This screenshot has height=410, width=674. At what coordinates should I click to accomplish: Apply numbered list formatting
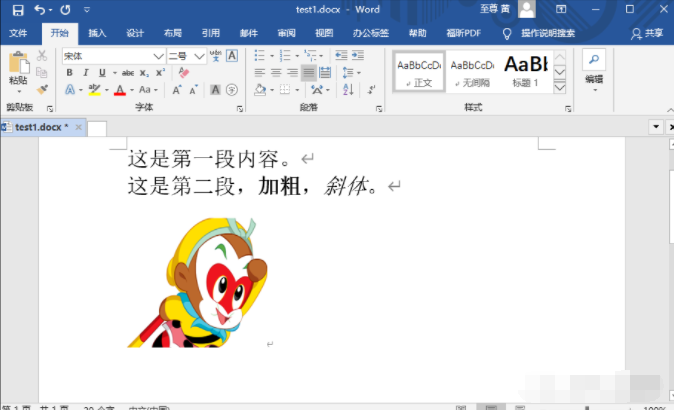coord(285,55)
